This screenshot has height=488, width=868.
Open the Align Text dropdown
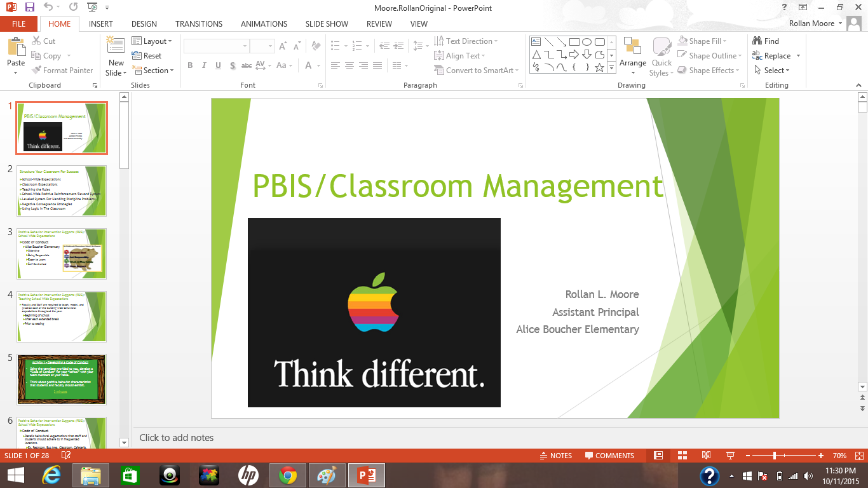460,56
